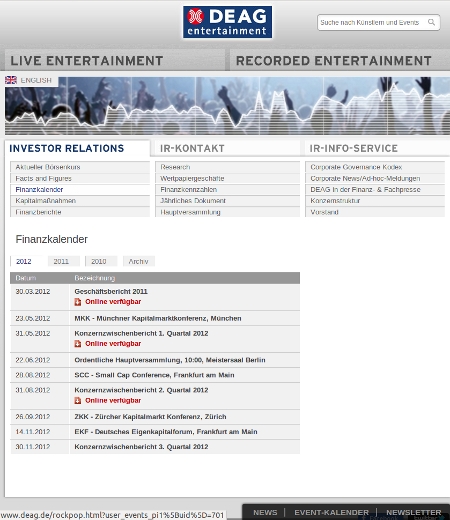Click ZKK Zürcher Kapitalmarkt Konferenz entry
The image size is (450, 520).
150,417
